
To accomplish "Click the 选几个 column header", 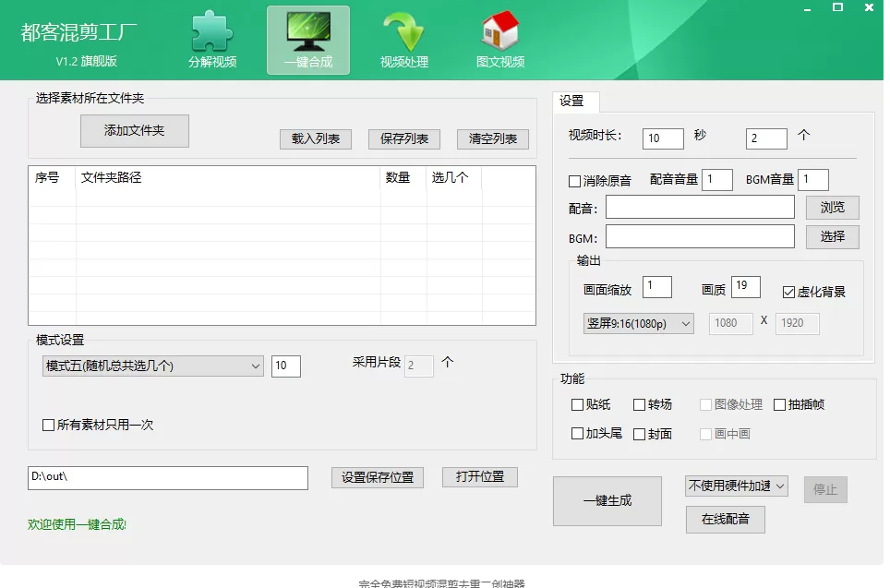I will click(x=453, y=177).
